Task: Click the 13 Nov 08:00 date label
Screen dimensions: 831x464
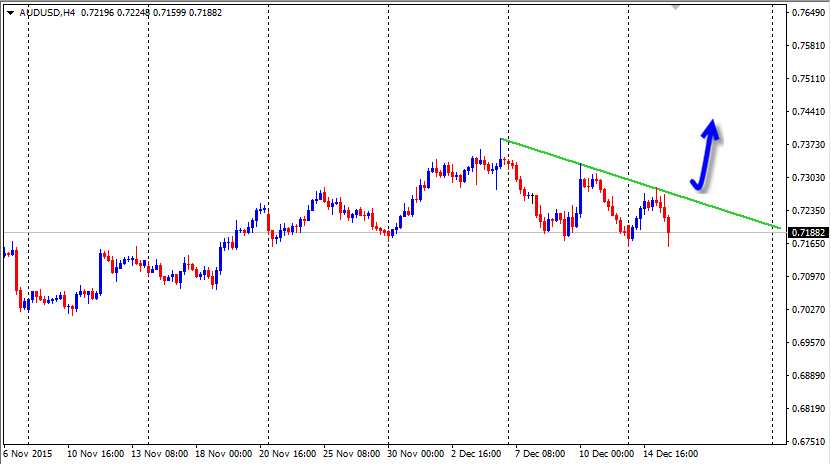Action: (x=160, y=454)
